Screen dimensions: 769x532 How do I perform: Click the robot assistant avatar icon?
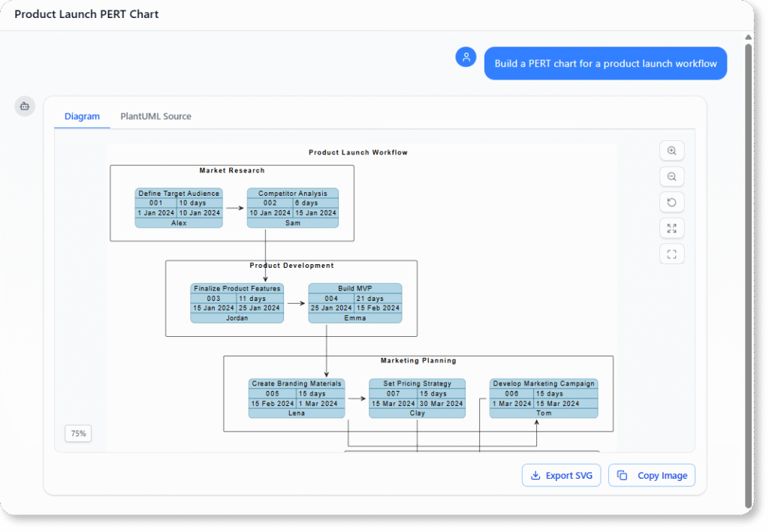click(x=24, y=106)
